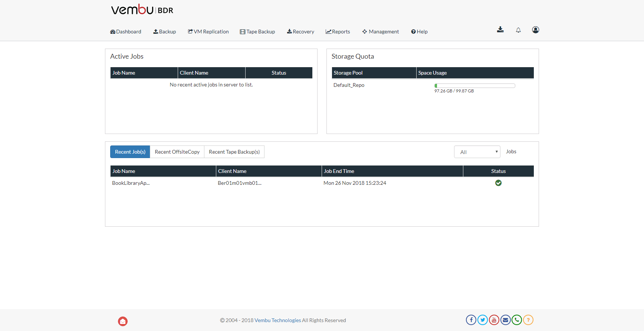644x331 pixels.
Task: Click the green success status icon
Action: (498, 183)
